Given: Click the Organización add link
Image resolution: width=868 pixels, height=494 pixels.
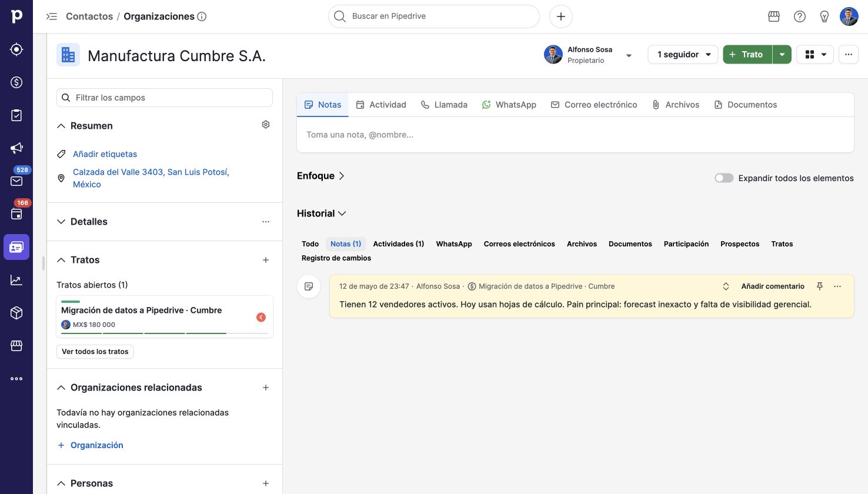Looking at the screenshot, I should [x=91, y=445].
